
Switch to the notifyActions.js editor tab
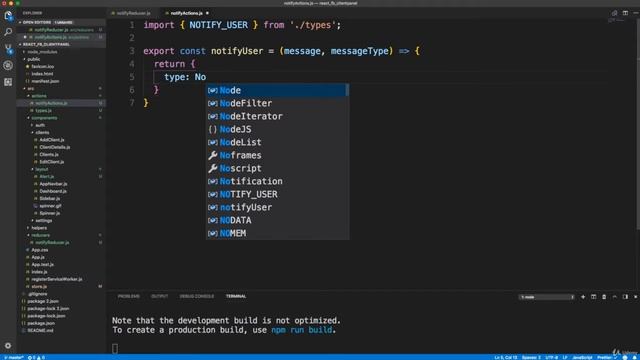[x=187, y=13]
